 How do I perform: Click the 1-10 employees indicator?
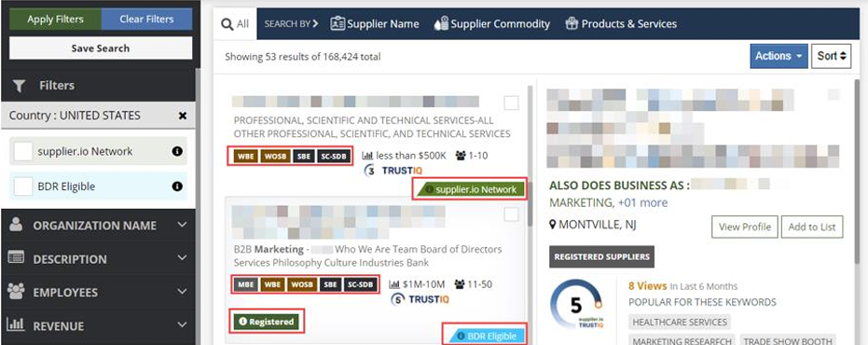point(471,156)
